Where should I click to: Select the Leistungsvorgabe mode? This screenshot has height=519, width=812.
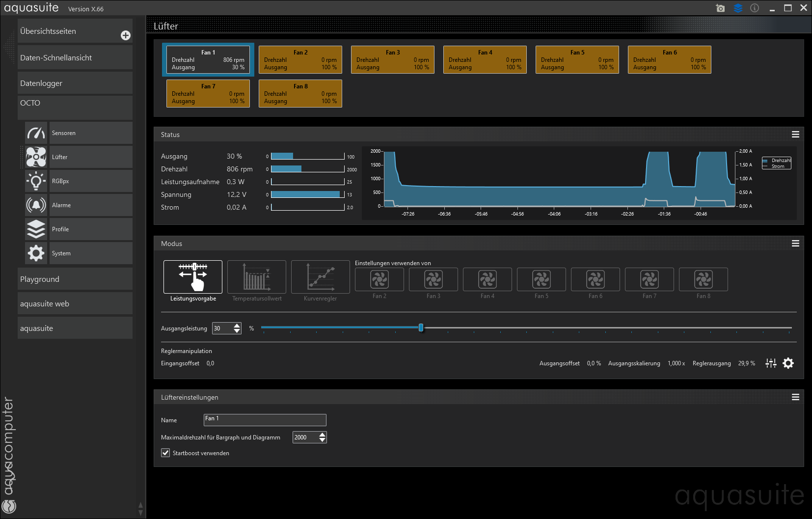193,277
